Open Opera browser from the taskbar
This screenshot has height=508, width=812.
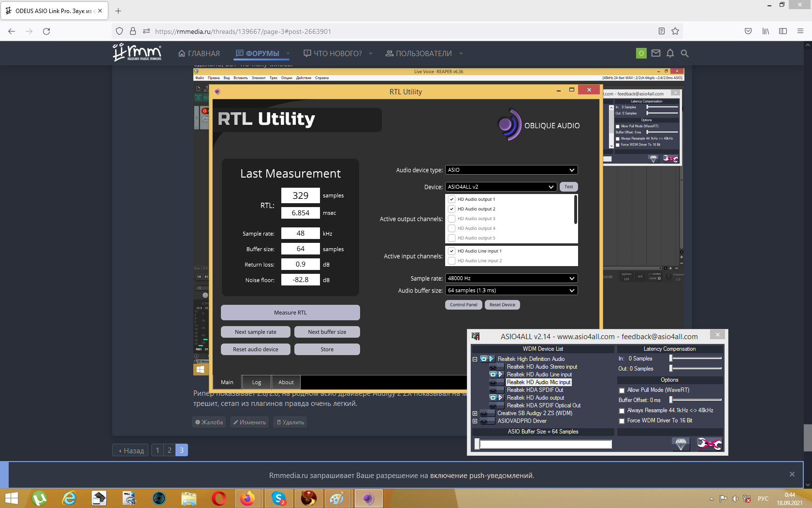pyautogui.click(x=219, y=498)
